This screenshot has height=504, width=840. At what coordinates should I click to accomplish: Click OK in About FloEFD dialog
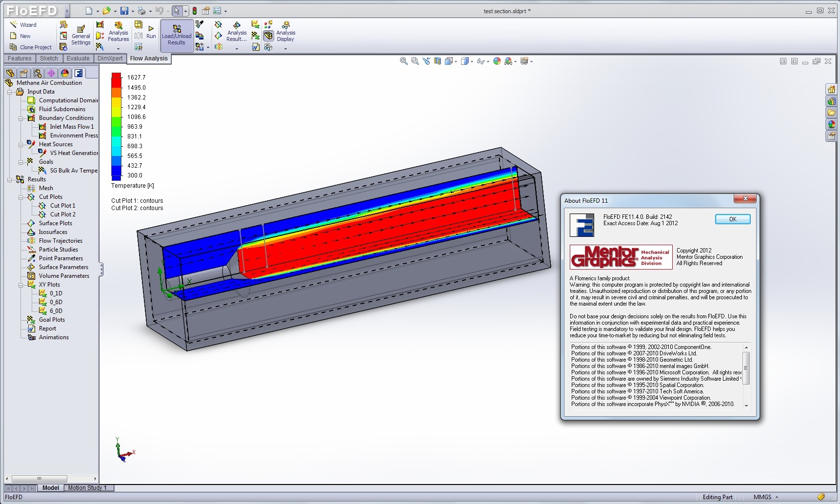(x=733, y=219)
